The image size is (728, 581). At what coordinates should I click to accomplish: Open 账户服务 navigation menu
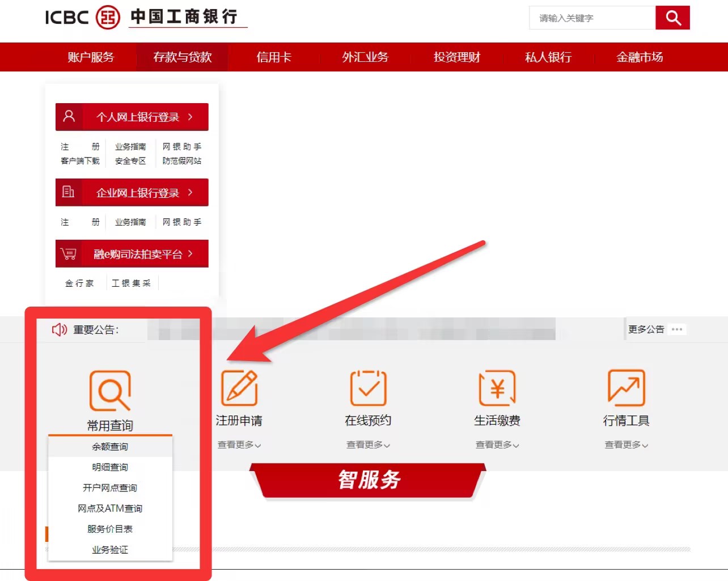click(x=91, y=57)
